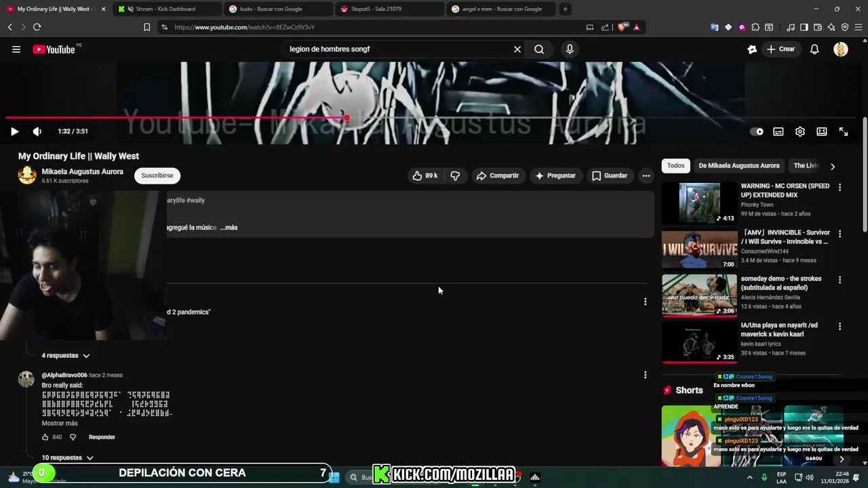Switch the player to theater mode

click(x=822, y=131)
